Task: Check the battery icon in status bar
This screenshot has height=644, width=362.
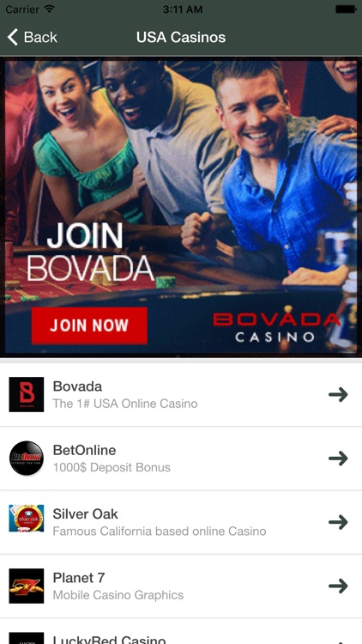Action: pyautogui.click(x=345, y=9)
